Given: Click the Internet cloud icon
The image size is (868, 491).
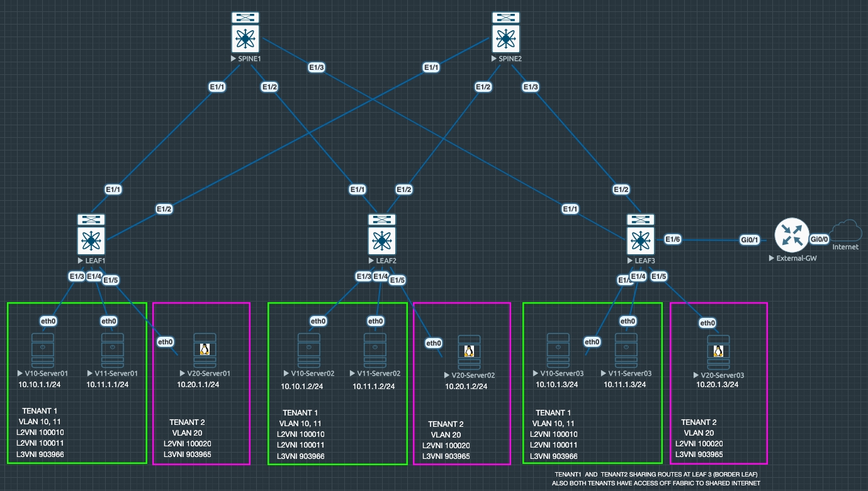Looking at the screenshot, I should (845, 231).
